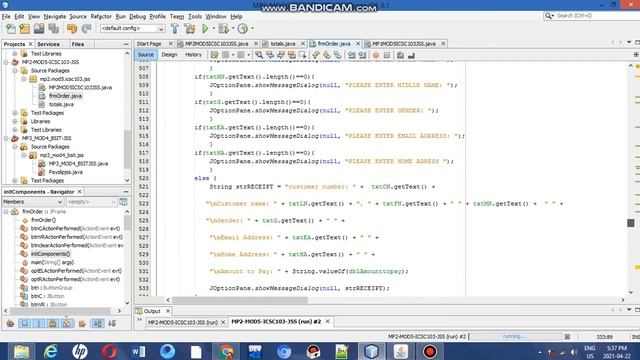Open the Run Project dropdown arrow

click(213, 29)
